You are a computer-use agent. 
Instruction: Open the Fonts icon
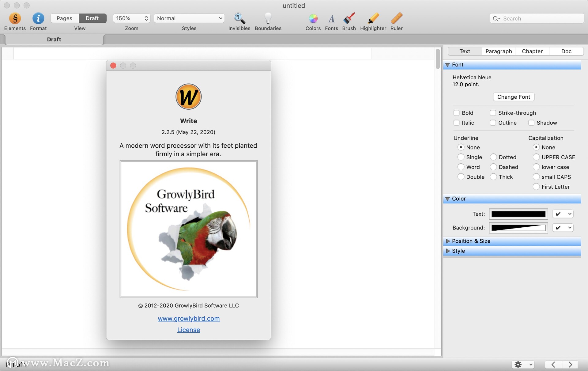[331, 19]
